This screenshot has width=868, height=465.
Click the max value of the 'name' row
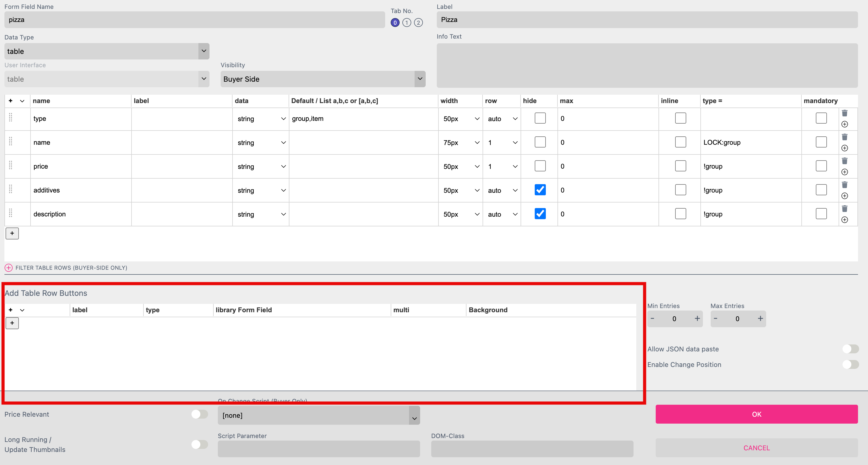608,142
